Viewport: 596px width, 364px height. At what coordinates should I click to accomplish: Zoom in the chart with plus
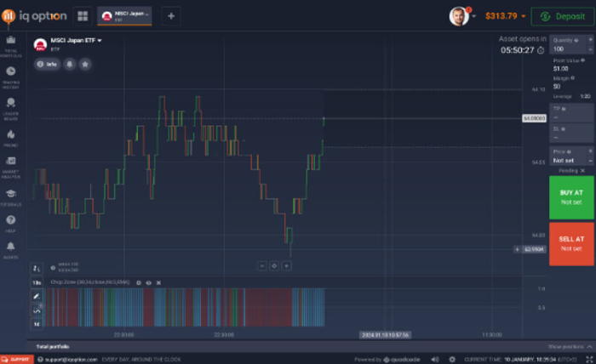(287, 266)
